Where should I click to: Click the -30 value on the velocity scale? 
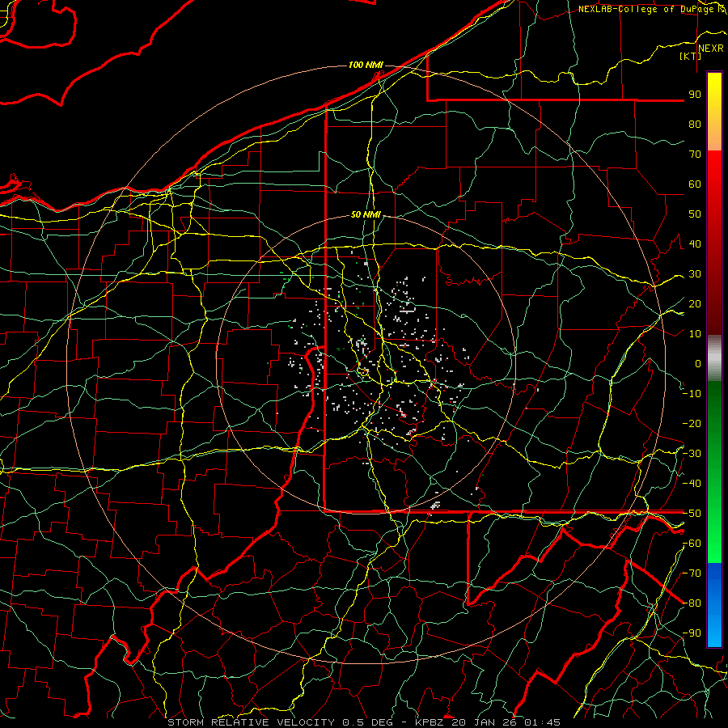(x=692, y=454)
